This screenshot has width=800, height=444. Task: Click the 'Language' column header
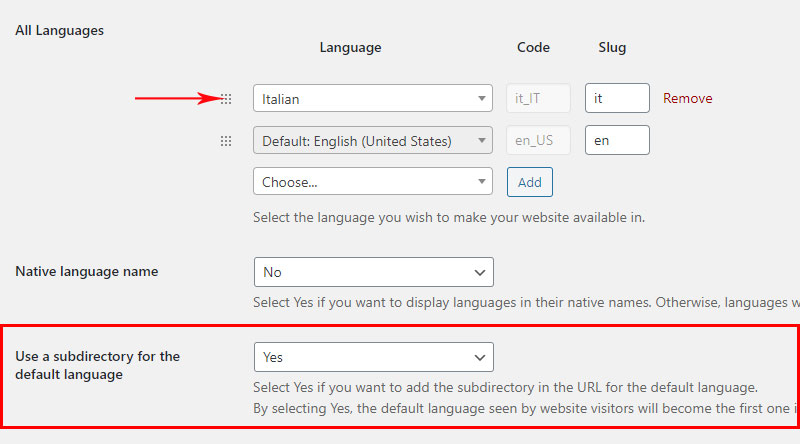tap(351, 47)
